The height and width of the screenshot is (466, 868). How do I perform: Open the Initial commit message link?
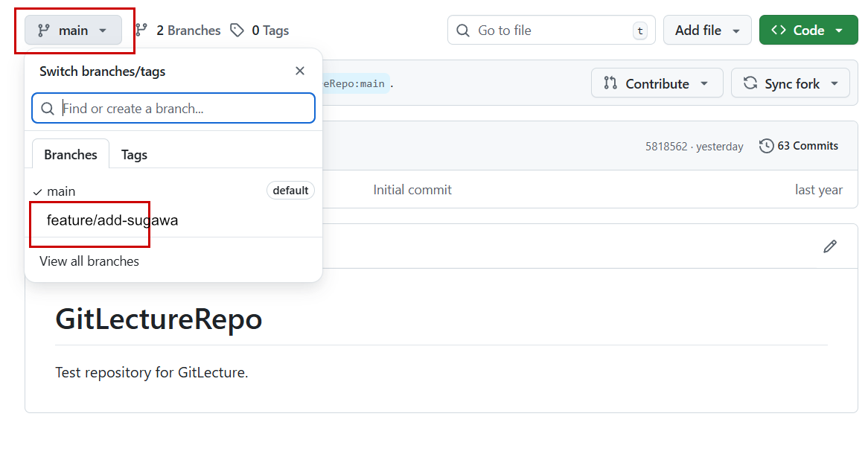[412, 190]
